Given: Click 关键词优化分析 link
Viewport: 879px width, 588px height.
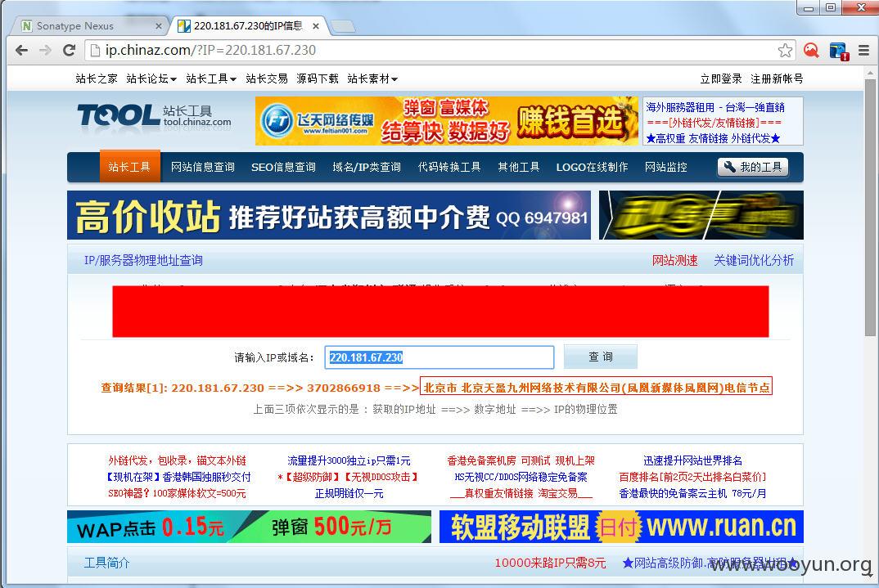Looking at the screenshot, I should pos(754,260).
